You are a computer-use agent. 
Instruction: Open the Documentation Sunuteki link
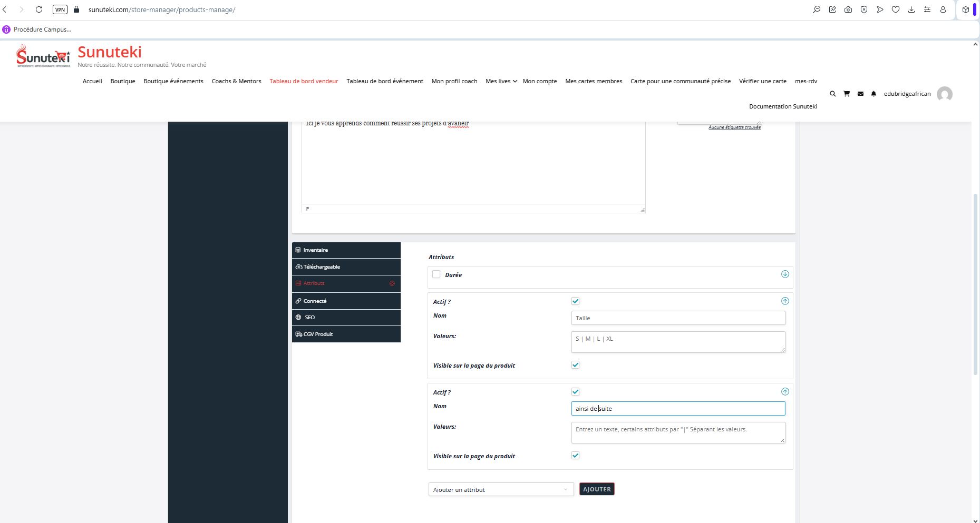[783, 106]
